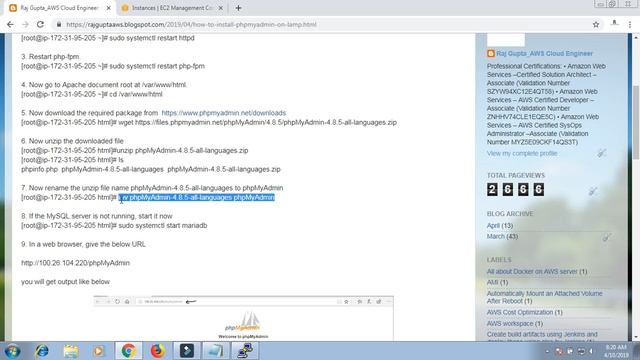Reload the page with refresh icon
The height and width of the screenshot is (360, 640).
click(x=40, y=24)
